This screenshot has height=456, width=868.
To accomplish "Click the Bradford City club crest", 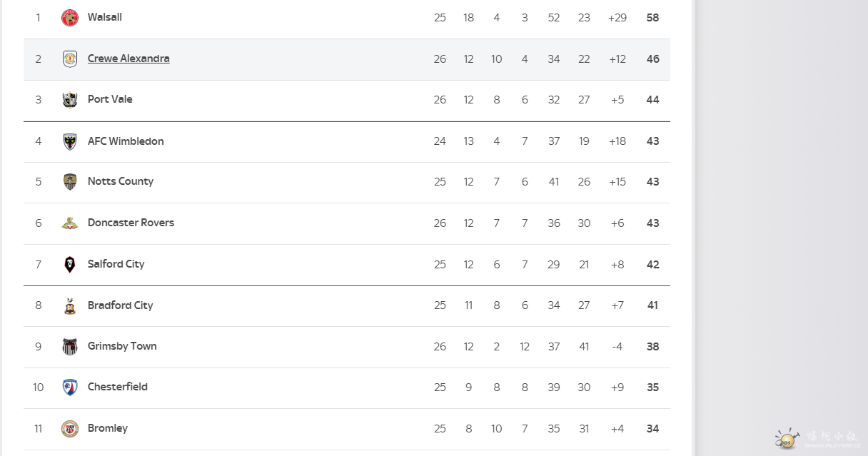I will (69, 306).
